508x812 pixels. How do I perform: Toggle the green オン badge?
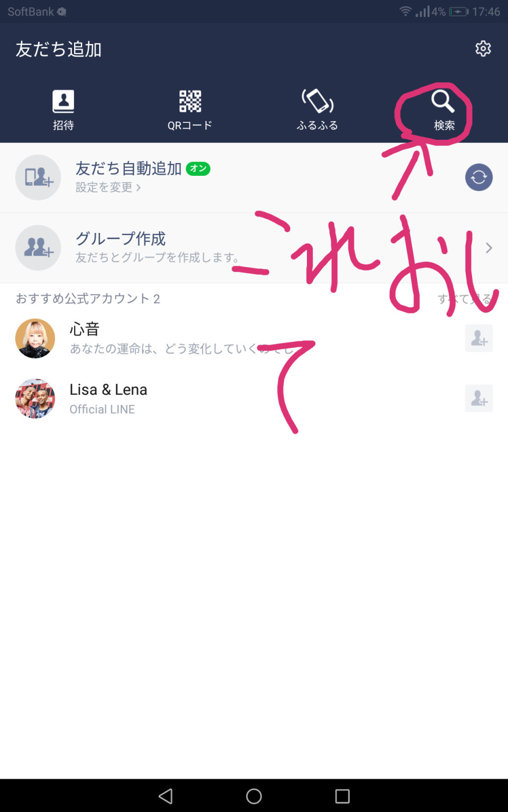click(x=198, y=168)
